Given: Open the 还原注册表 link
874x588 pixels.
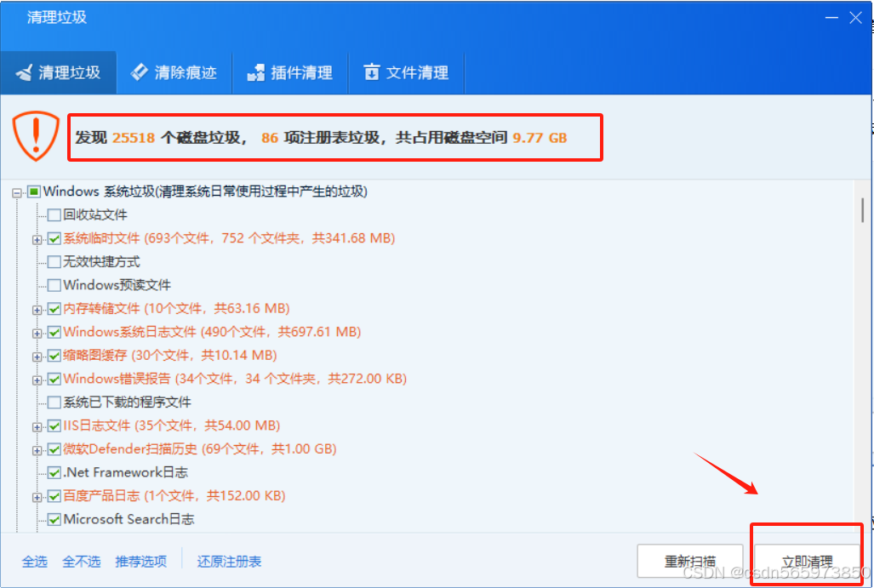Looking at the screenshot, I should tap(229, 562).
